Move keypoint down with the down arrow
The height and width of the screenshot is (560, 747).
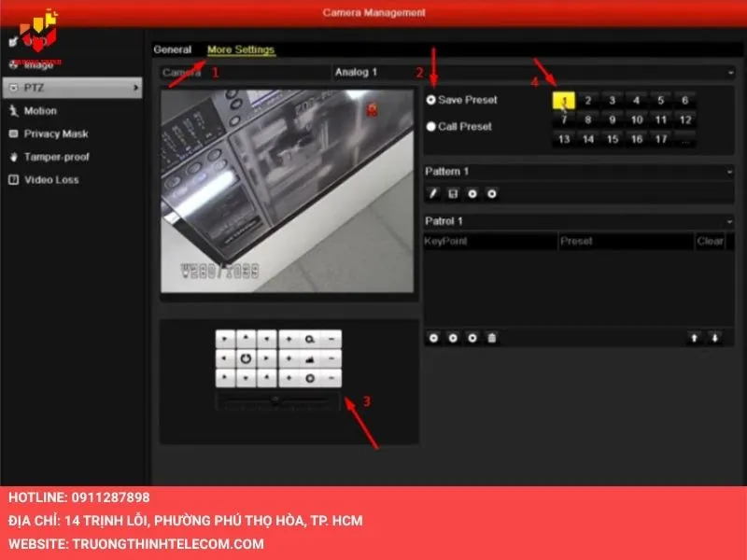714,338
